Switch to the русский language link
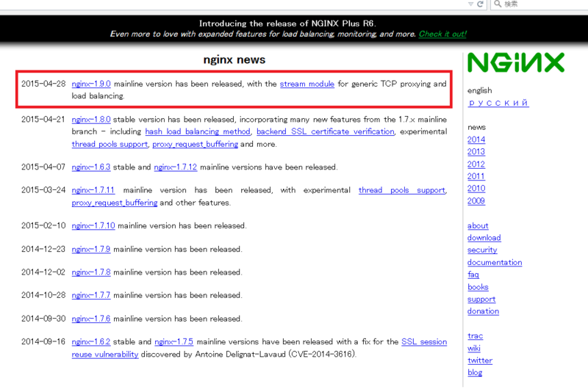This screenshot has height=392, width=588. [x=498, y=103]
